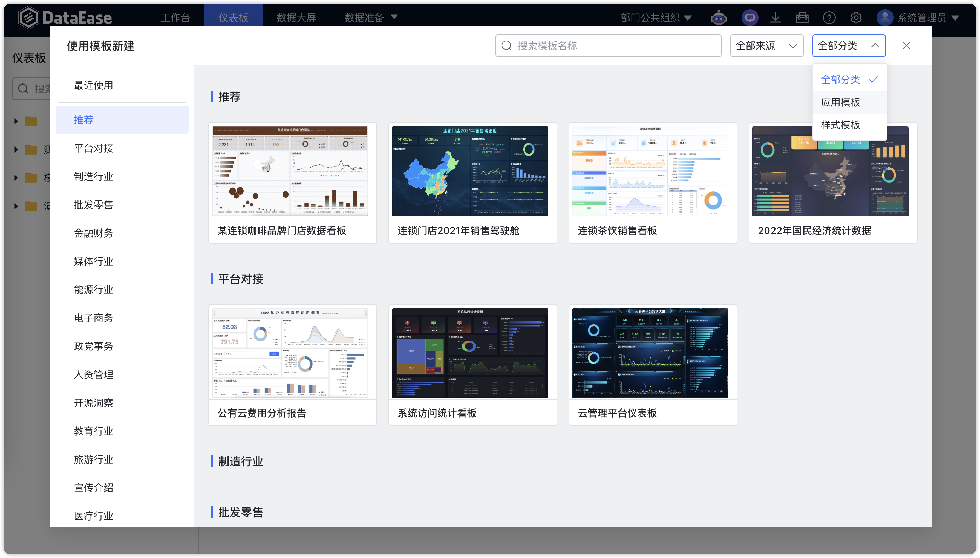Switch to the 工作台 tab
The image size is (980, 558).
pyautogui.click(x=175, y=18)
